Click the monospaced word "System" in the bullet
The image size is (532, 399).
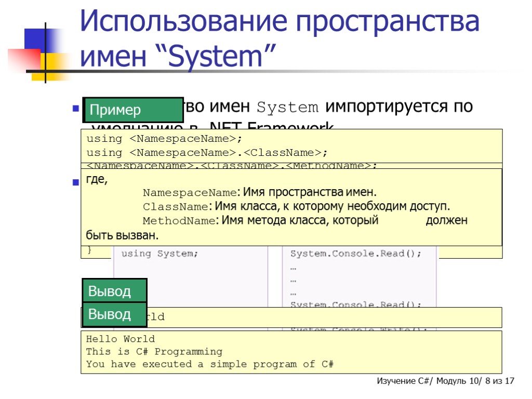point(287,107)
